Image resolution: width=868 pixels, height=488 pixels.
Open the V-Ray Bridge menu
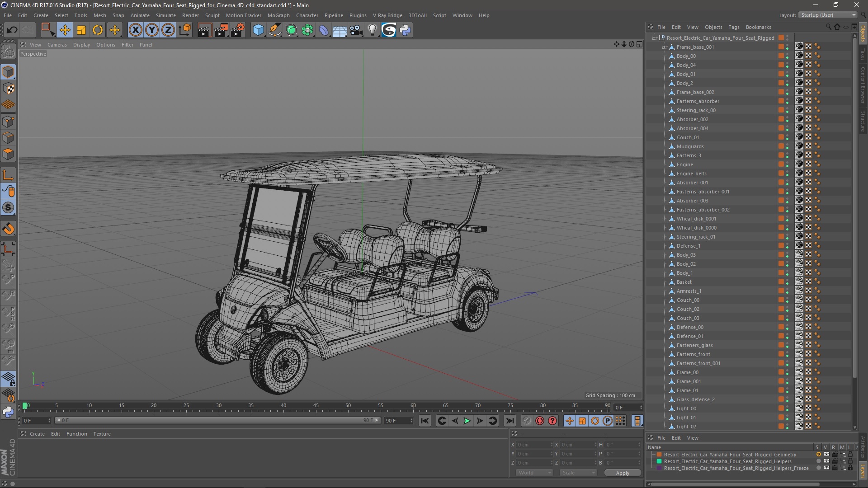click(x=387, y=15)
